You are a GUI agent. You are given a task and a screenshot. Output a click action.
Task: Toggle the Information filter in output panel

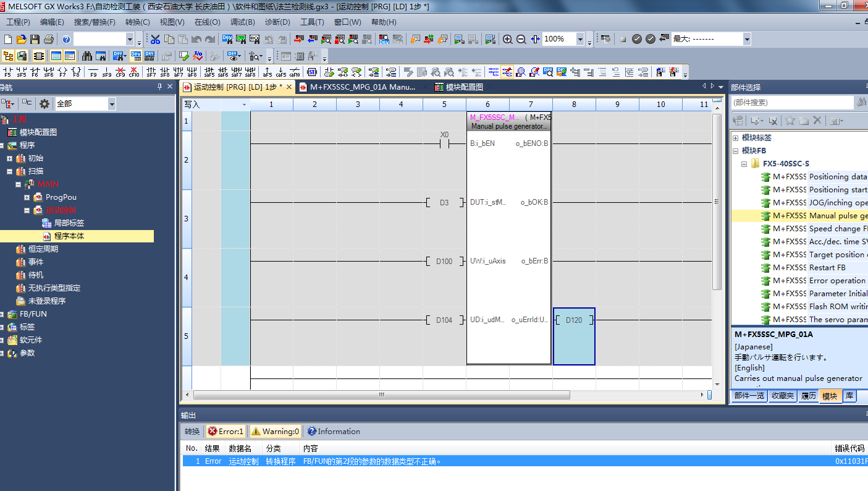(334, 432)
